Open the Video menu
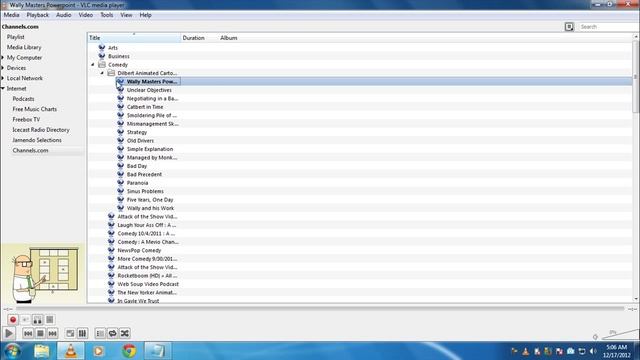Screen dimensions: 640x360 click(86, 15)
